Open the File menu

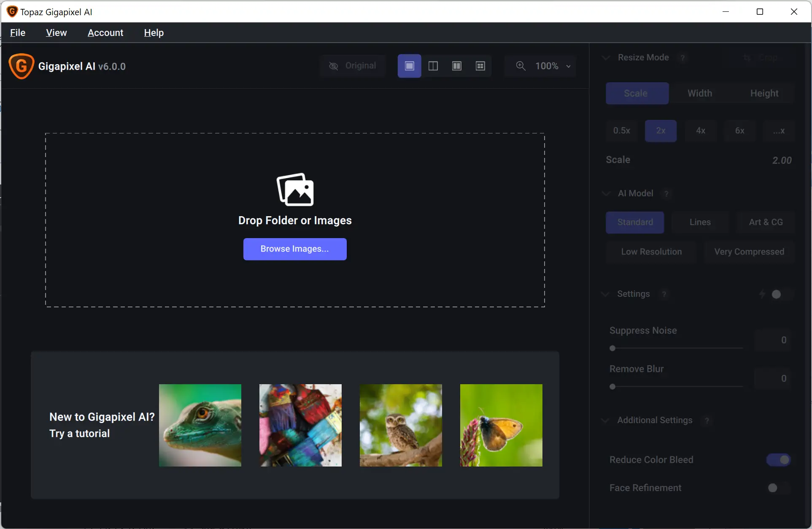(x=18, y=33)
